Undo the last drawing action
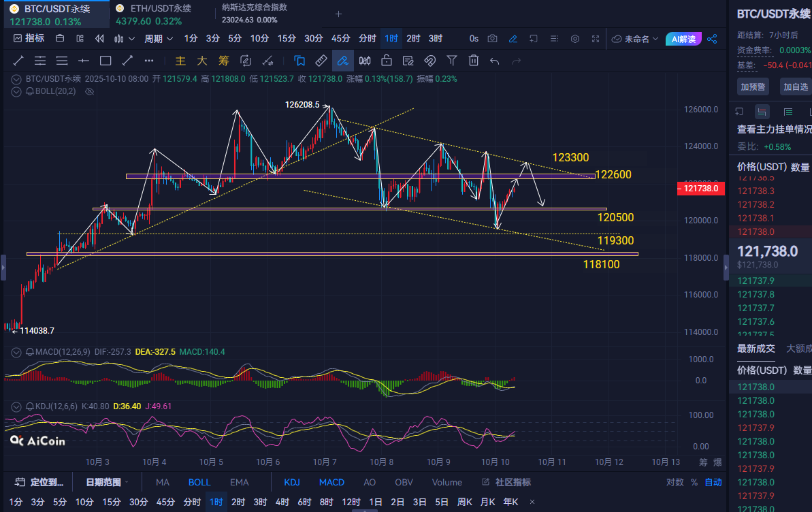This screenshot has width=812, height=512. tap(495, 61)
